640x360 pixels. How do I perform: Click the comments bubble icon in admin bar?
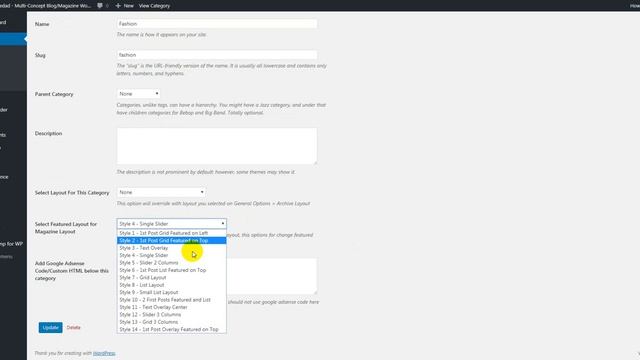100,6
